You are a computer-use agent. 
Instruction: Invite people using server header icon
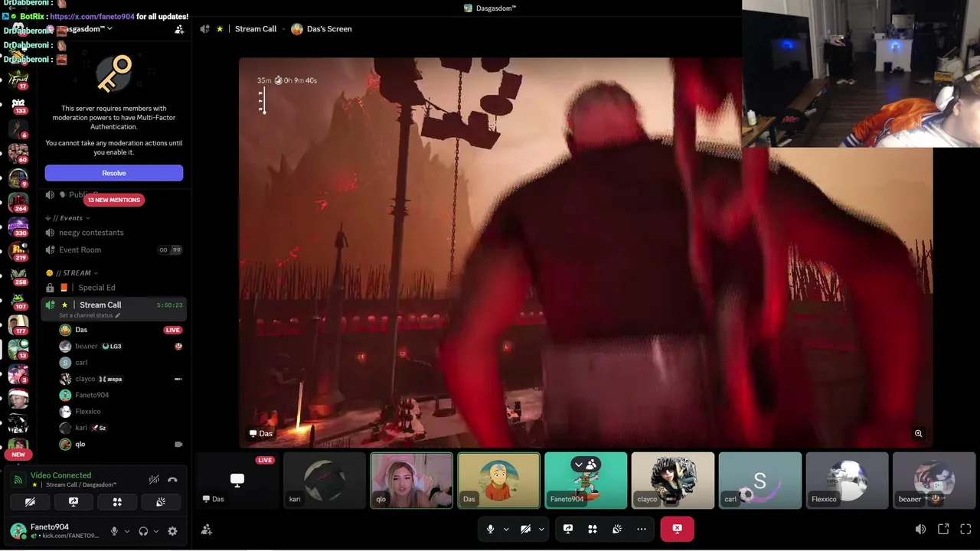[179, 29]
